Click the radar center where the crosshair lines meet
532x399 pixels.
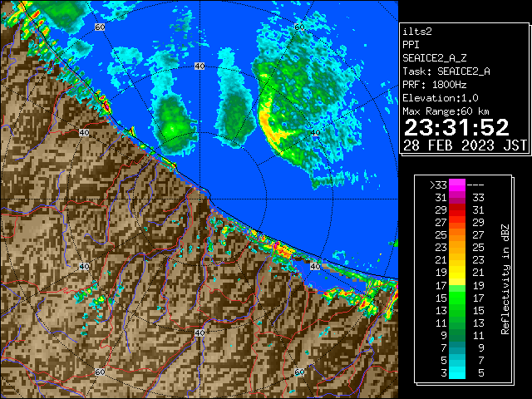[199, 199]
